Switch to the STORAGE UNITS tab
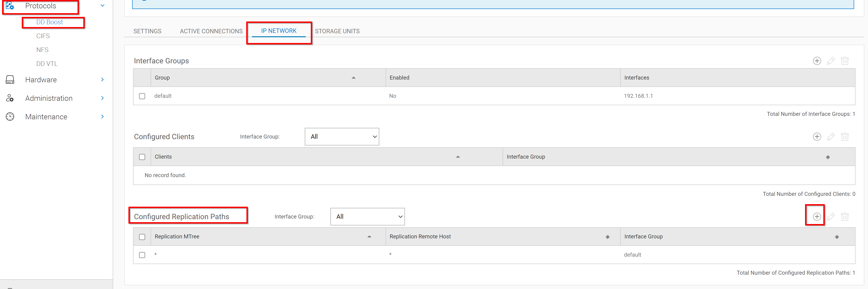868x289 pixels. [x=337, y=31]
